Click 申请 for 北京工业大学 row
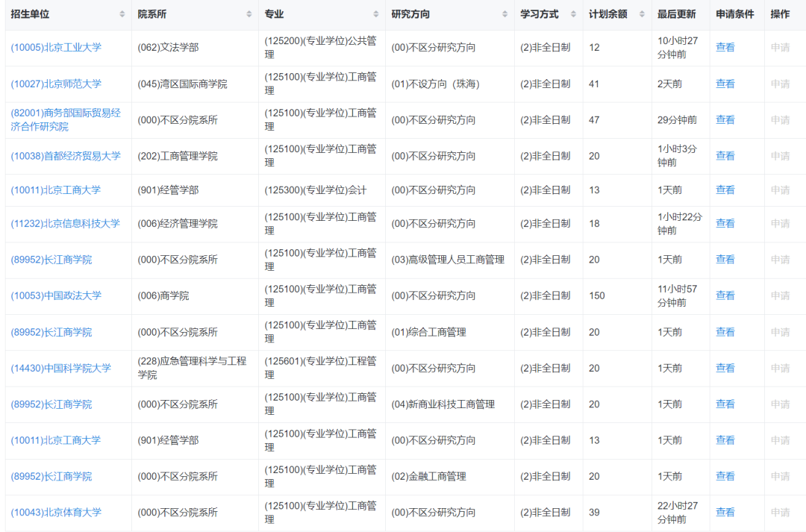 tap(781, 47)
